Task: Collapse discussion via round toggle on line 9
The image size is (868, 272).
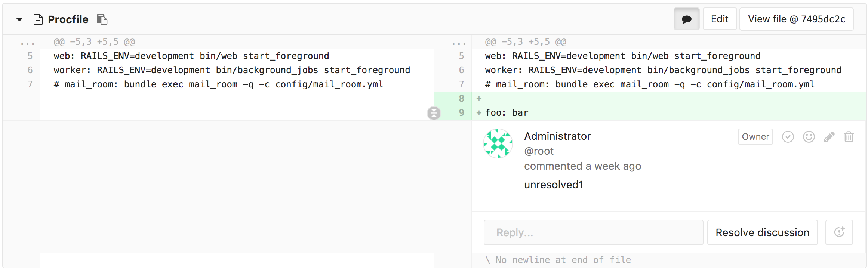Action: 434,113
